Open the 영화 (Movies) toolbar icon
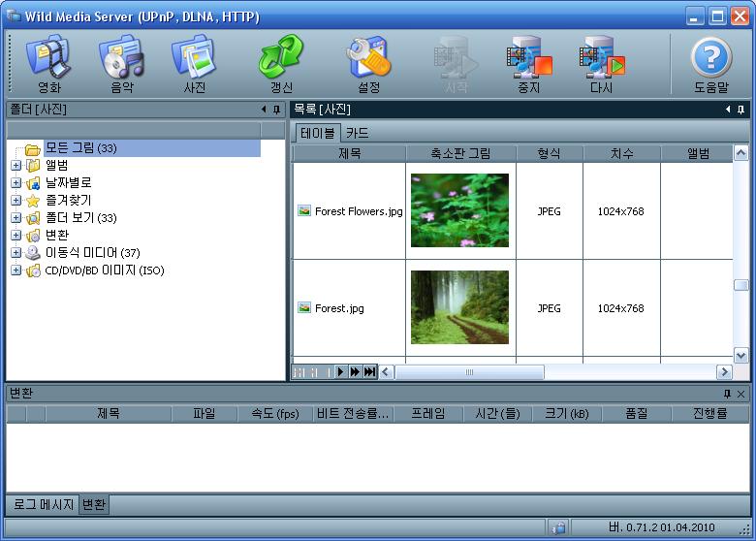This screenshot has height=541, width=756. point(48,63)
